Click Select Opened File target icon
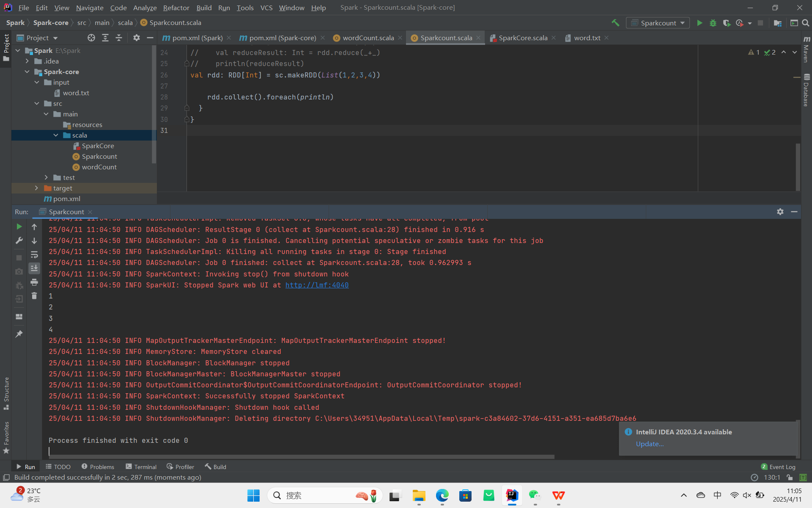 point(91,38)
